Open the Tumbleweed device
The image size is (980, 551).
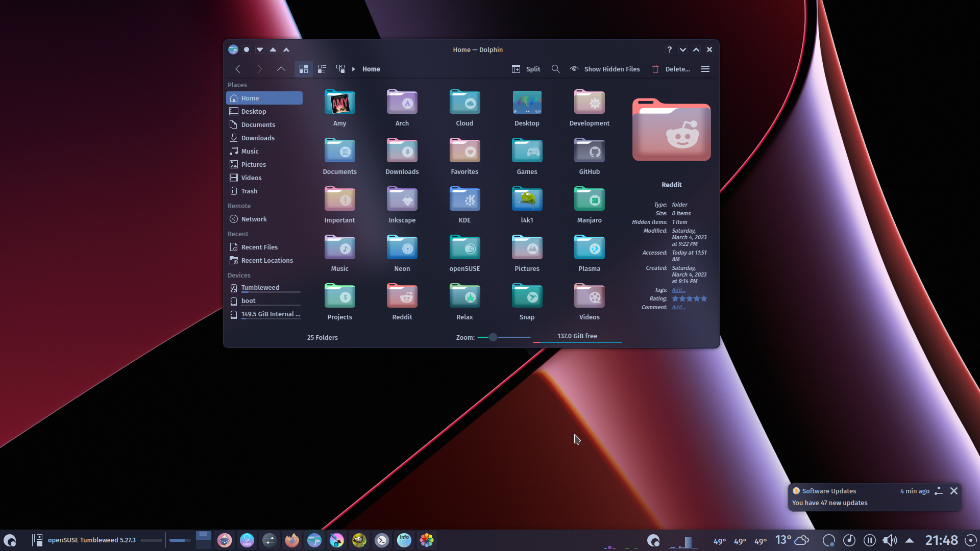tap(264, 288)
